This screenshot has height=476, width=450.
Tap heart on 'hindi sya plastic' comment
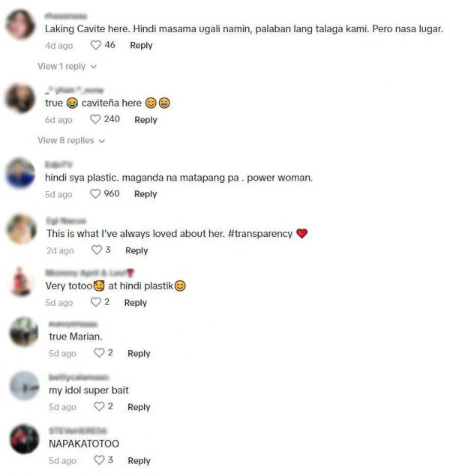(95, 193)
